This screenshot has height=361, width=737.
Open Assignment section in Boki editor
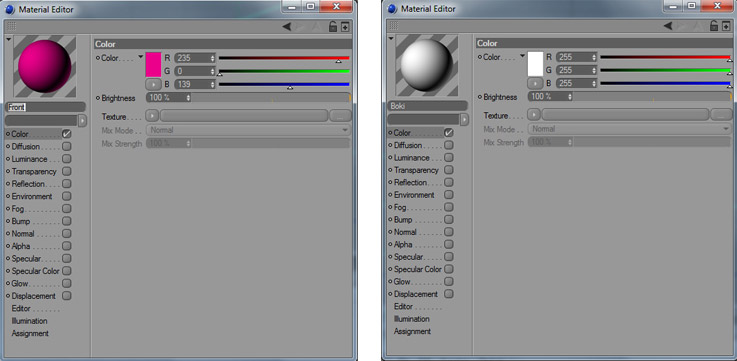412,331
